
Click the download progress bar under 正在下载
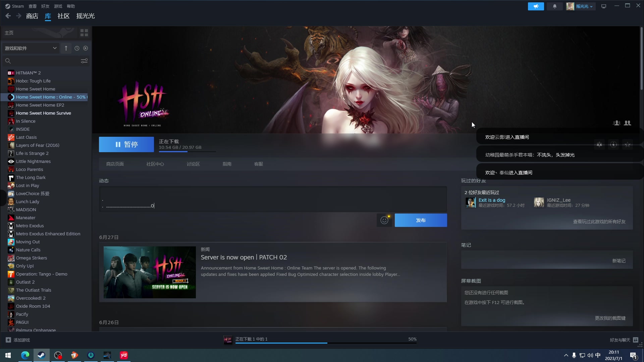187,152
